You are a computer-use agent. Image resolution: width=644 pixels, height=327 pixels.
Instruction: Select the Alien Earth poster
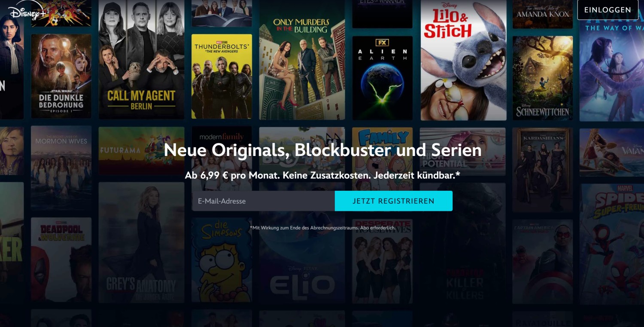point(382,78)
